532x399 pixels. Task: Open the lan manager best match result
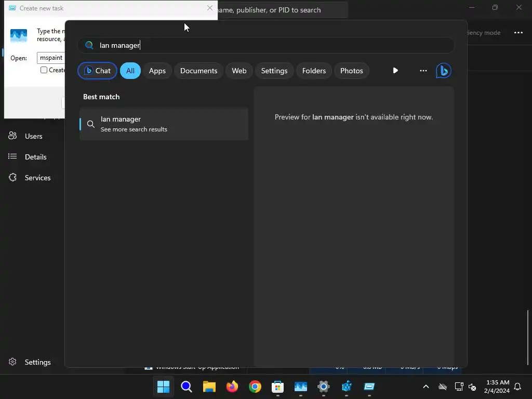click(164, 124)
